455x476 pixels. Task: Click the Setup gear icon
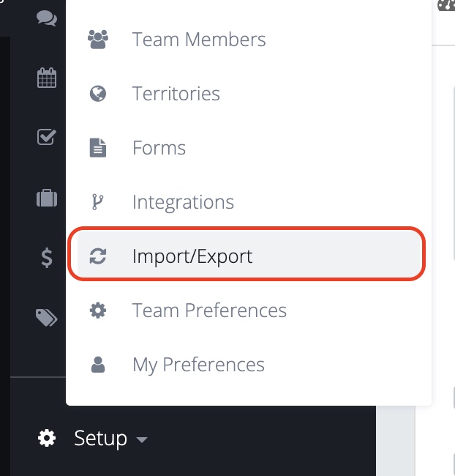click(47, 438)
